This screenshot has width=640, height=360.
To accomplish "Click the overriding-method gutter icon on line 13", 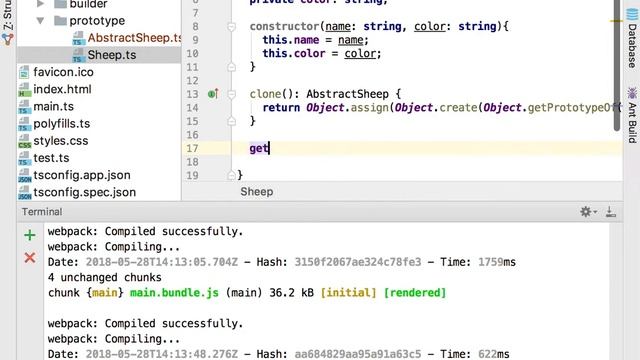I will click(213, 94).
